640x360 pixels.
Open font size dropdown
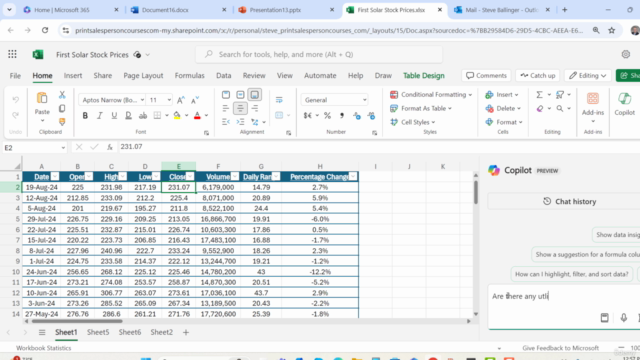point(169,100)
